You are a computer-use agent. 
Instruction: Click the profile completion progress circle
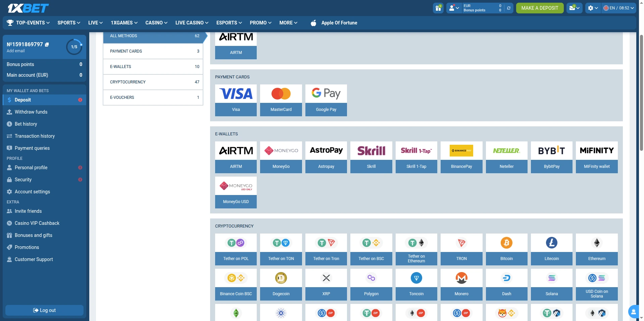(74, 47)
